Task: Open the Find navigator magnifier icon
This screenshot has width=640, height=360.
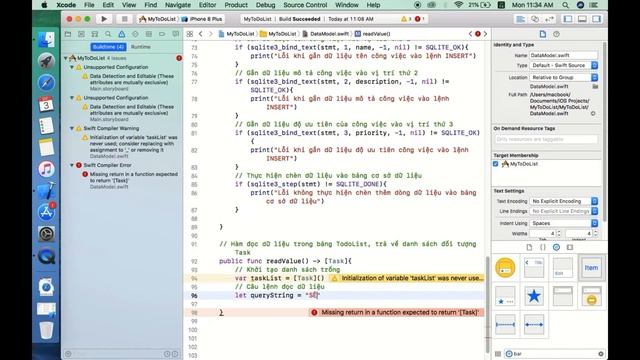Action: (108, 34)
